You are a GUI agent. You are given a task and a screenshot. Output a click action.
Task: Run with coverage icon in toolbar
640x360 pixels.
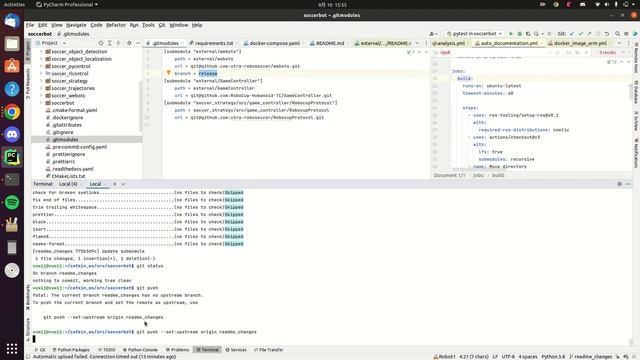(528, 34)
